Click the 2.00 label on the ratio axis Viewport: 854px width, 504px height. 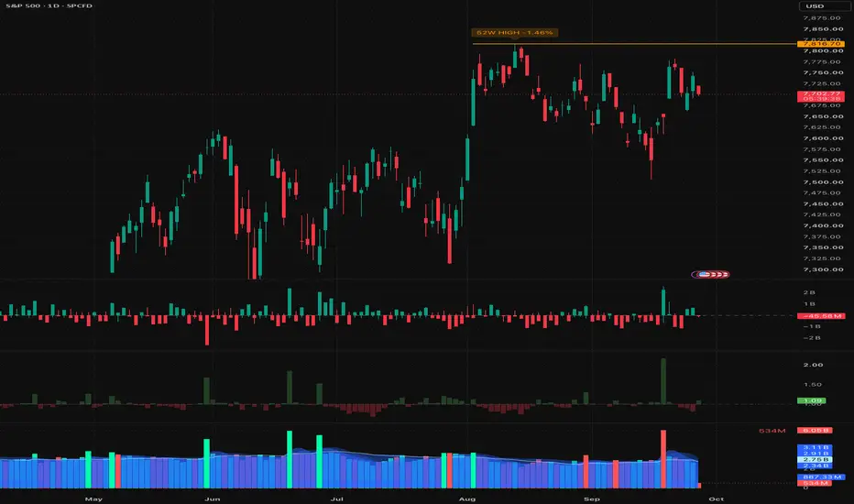[x=813, y=365]
